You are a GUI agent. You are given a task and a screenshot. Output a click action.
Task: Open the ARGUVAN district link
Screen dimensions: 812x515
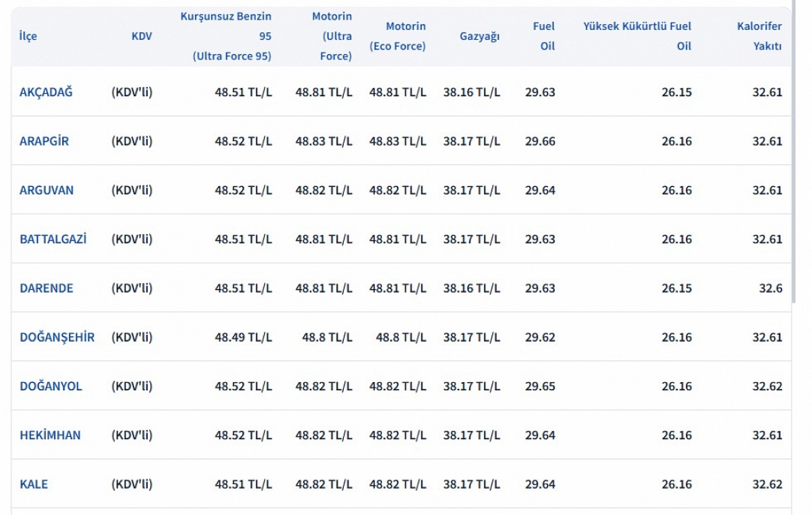(46, 190)
